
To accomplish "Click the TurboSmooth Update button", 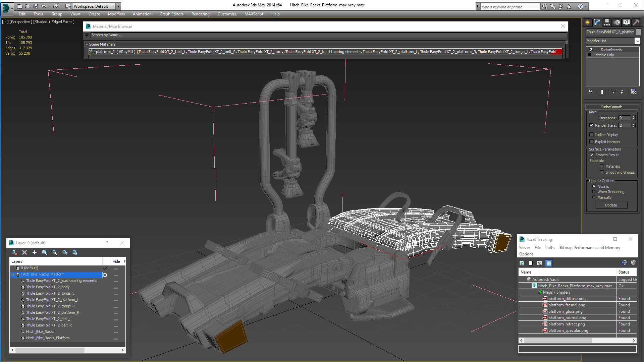I will 611,205.
